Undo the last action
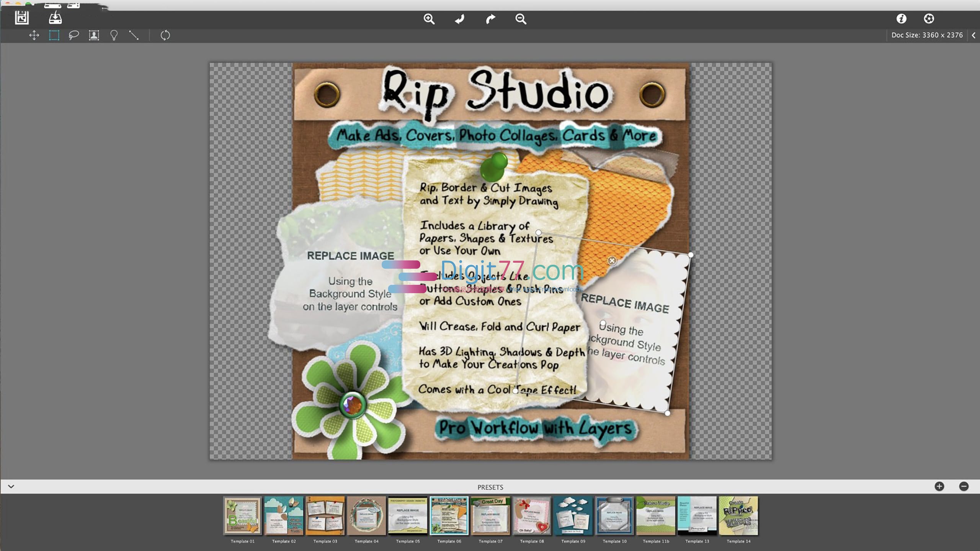This screenshot has width=980, height=551. [459, 19]
